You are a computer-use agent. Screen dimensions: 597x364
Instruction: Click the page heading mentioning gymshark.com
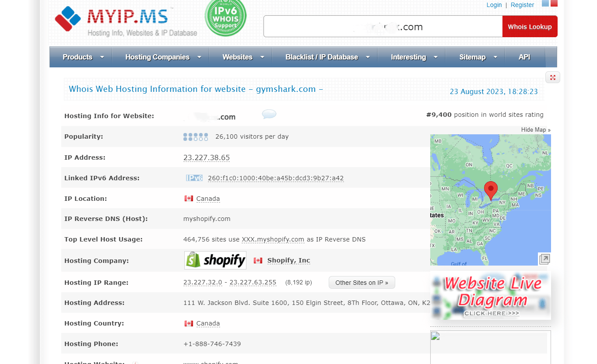pos(196,89)
